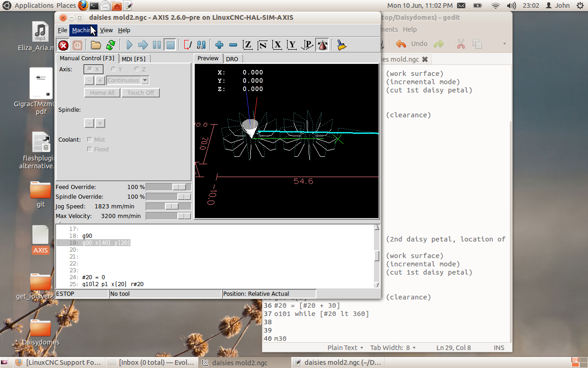
Task: Adjust Spindle Override slider
Action: 168,196
